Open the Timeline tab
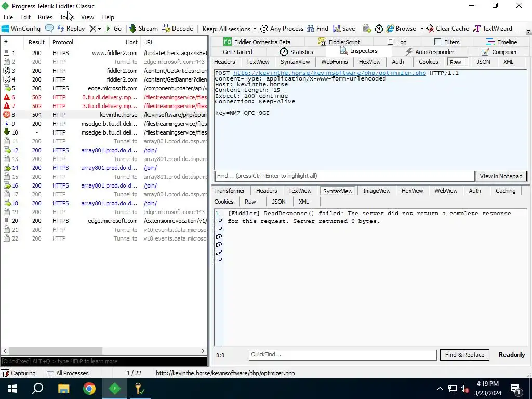 501,42
